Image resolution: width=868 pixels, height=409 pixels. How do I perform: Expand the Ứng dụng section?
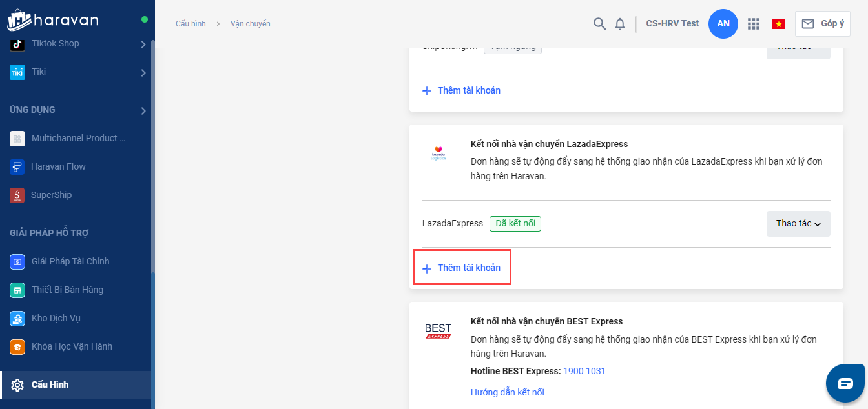(143, 110)
